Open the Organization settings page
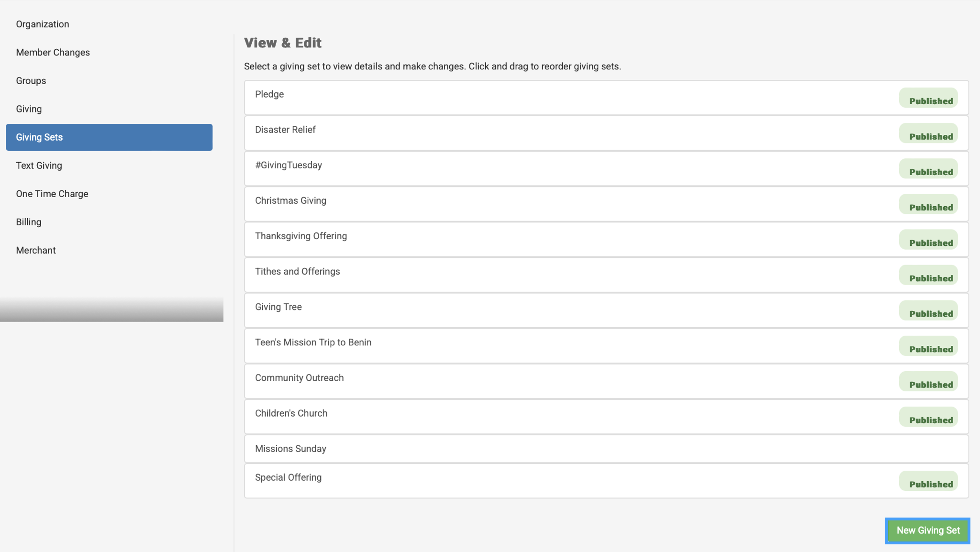The image size is (980, 552). point(43,24)
